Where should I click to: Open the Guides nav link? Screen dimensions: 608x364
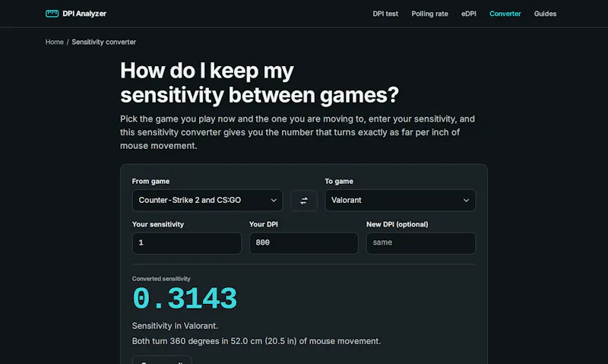tap(545, 14)
